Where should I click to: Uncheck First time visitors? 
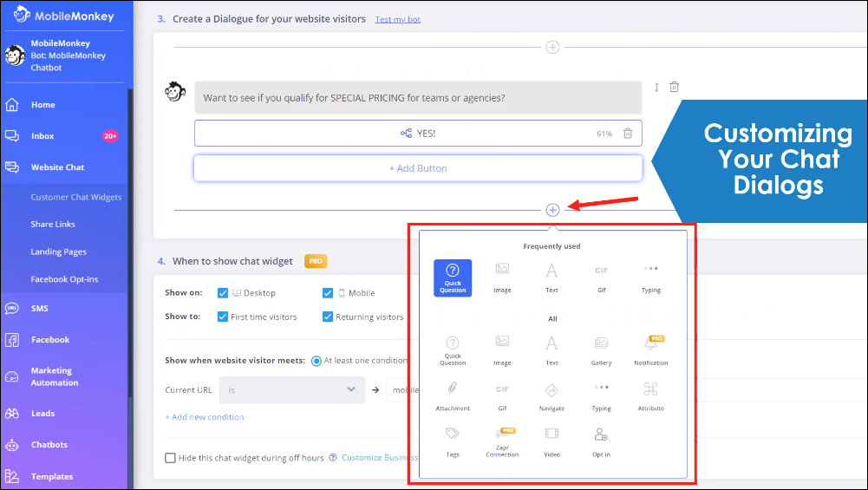click(x=223, y=317)
